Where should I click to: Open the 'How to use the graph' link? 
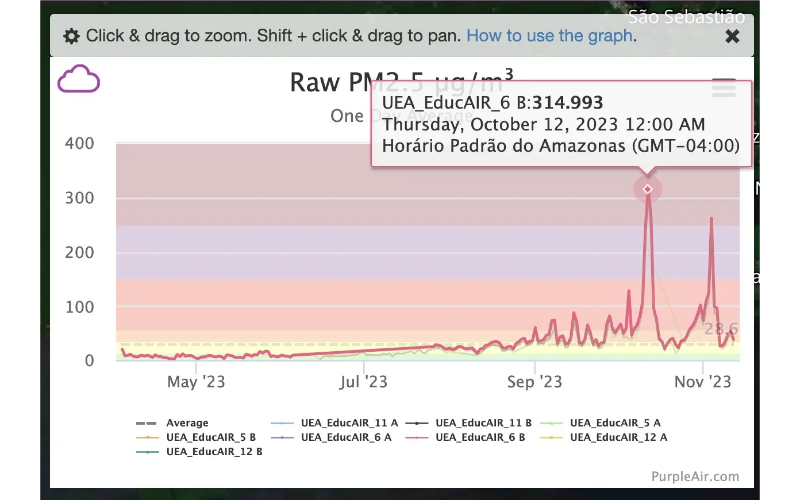coord(549,36)
